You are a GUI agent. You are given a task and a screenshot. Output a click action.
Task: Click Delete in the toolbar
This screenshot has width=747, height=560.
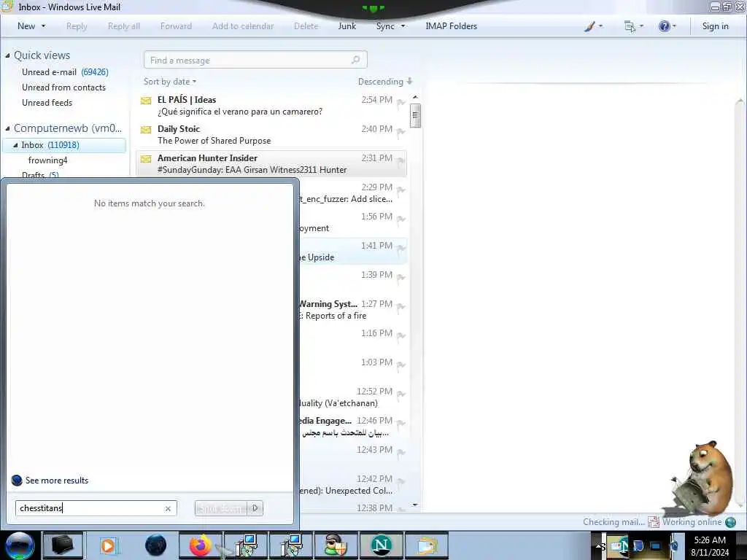click(x=306, y=26)
